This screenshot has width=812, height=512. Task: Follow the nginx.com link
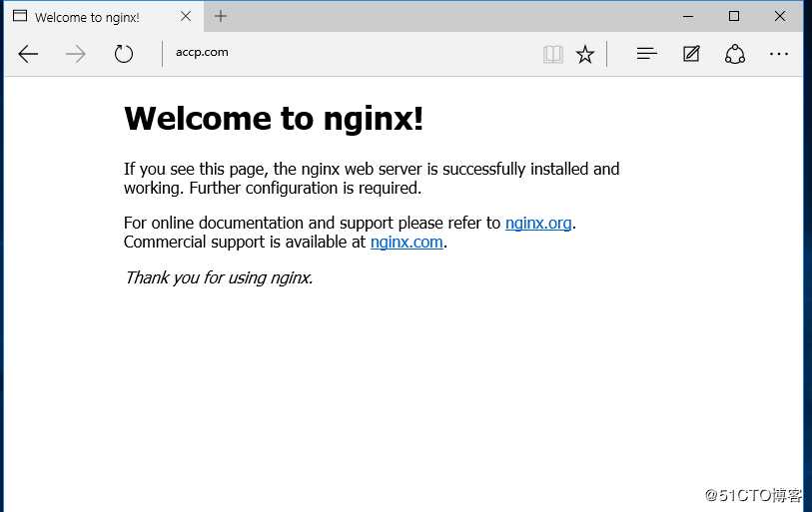[406, 243]
